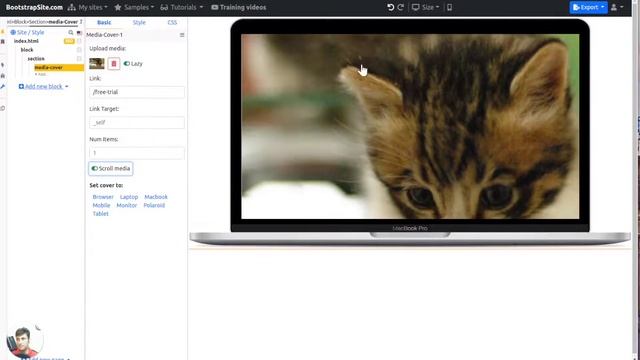Click the search icon in site tree
Viewport: 640px width, 360px height.
point(71,32)
